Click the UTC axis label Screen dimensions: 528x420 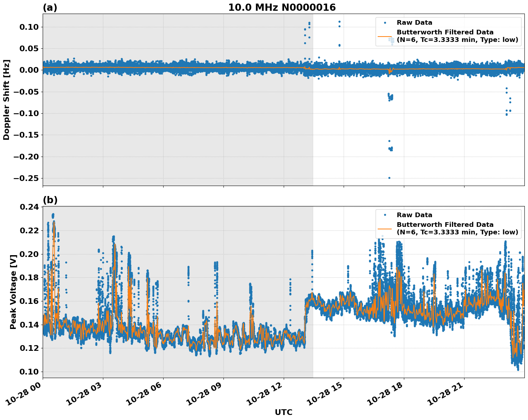pos(283,412)
